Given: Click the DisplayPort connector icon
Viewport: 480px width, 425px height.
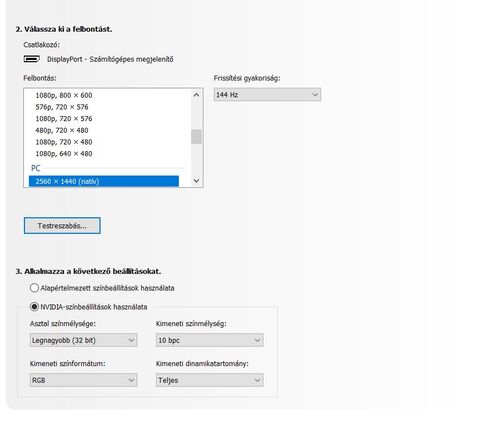Looking at the screenshot, I should coord(32,59).
